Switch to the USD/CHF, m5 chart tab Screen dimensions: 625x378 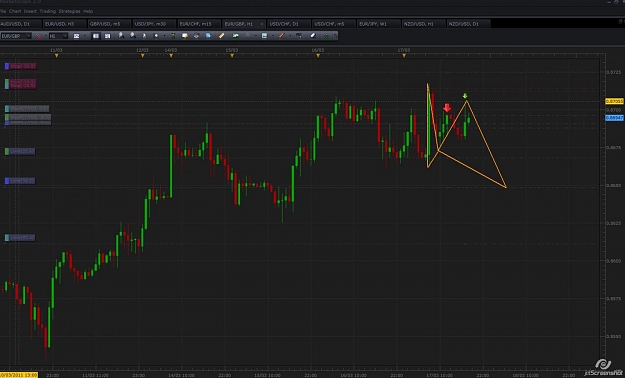pyautogui.click(x=334, y=24)
